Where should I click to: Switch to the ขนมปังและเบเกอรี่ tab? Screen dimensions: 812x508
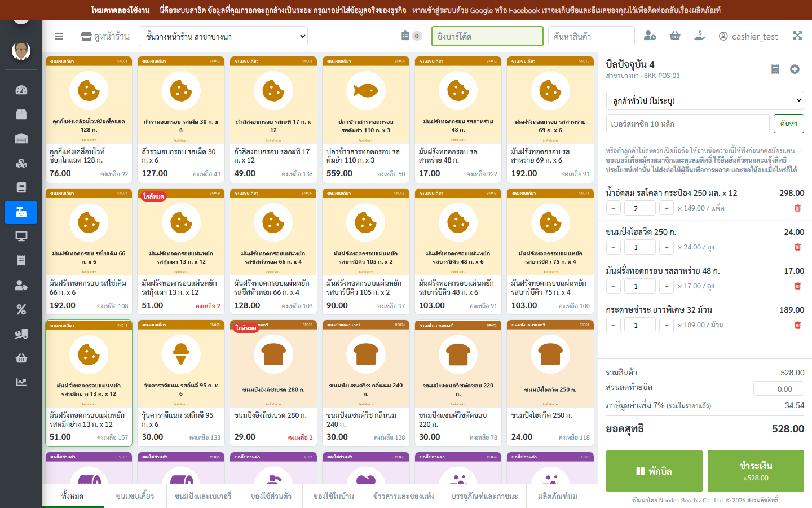point(203,496)
